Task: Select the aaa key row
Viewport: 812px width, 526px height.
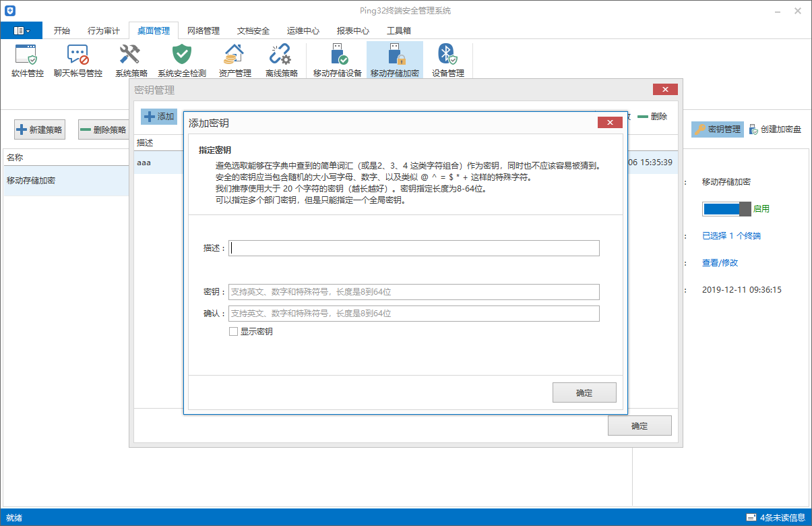Action: (x=158, y=163)
